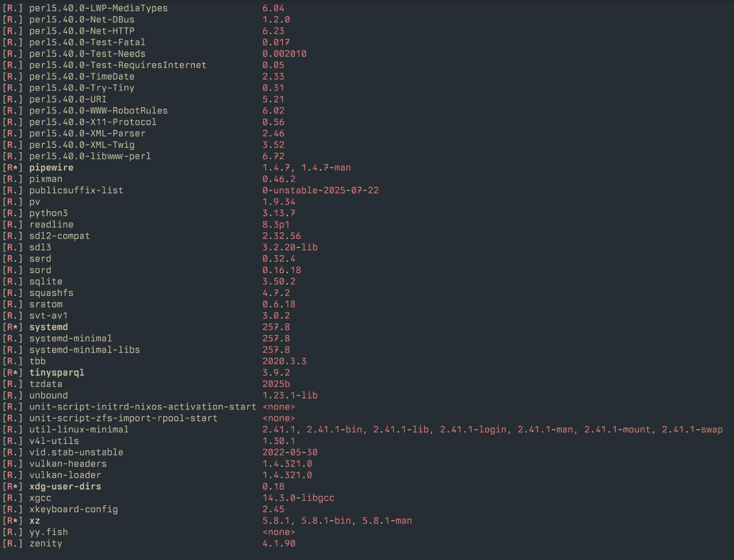Image resolution: width=734 pixels, height=560 pixels.
Task: Click the vulkan-loader package name
Action: pyautogui.click(x=65, y=475)
